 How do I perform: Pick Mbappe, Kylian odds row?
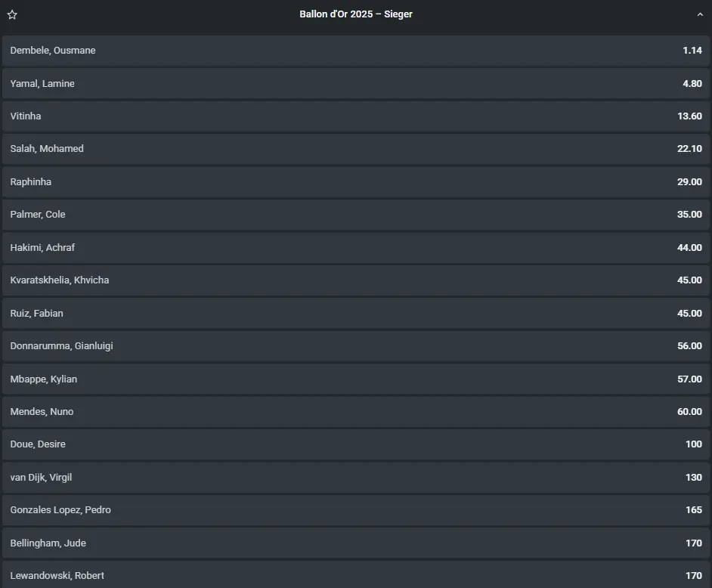[356, 379]
